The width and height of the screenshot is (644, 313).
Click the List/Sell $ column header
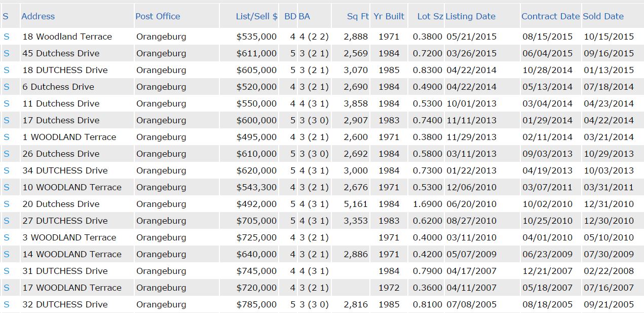pyautogui.click(x=256, y=16)
